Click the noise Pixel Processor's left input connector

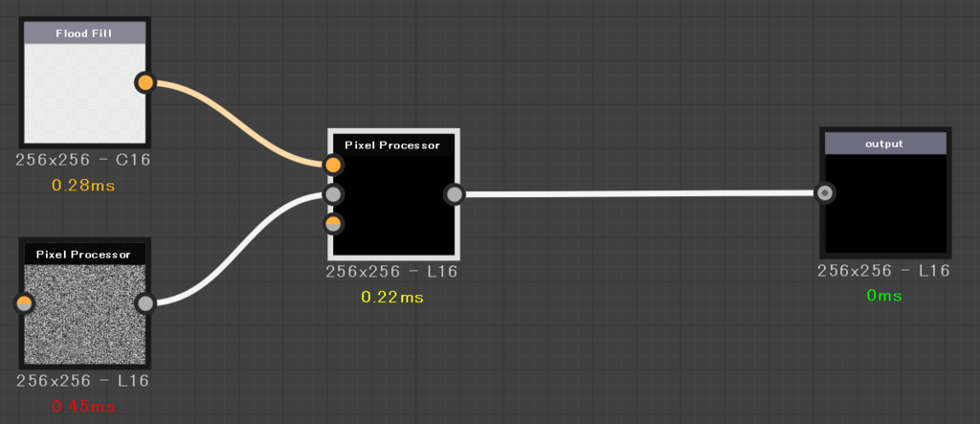24,304
